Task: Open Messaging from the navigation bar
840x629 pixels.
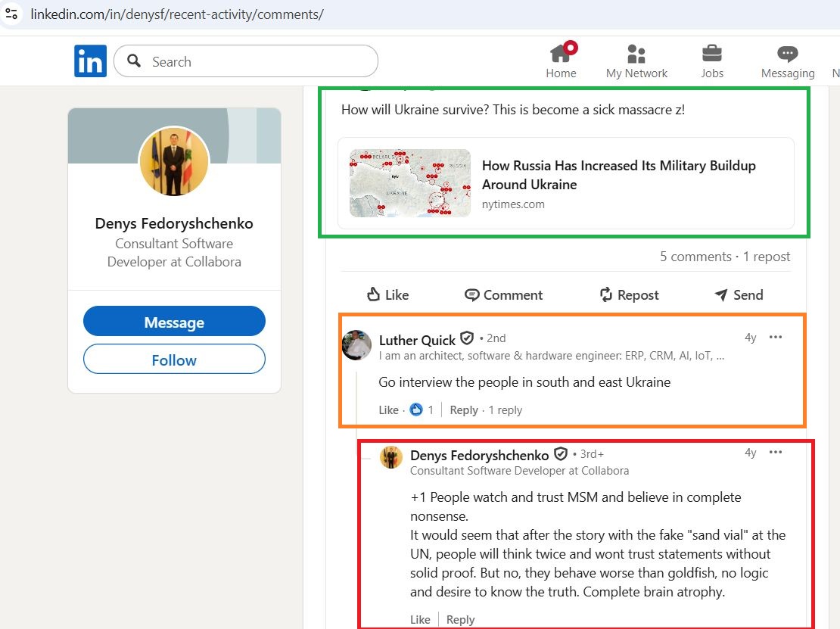Action: pyautogui.click(x=787, y=54)
